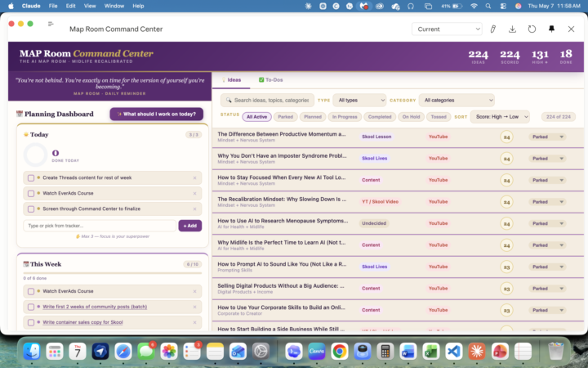The width and height of the screenshot is (588, 368).
Task: Check 'Watch EverAds Course' in This Week
Action: click(31, 291)
